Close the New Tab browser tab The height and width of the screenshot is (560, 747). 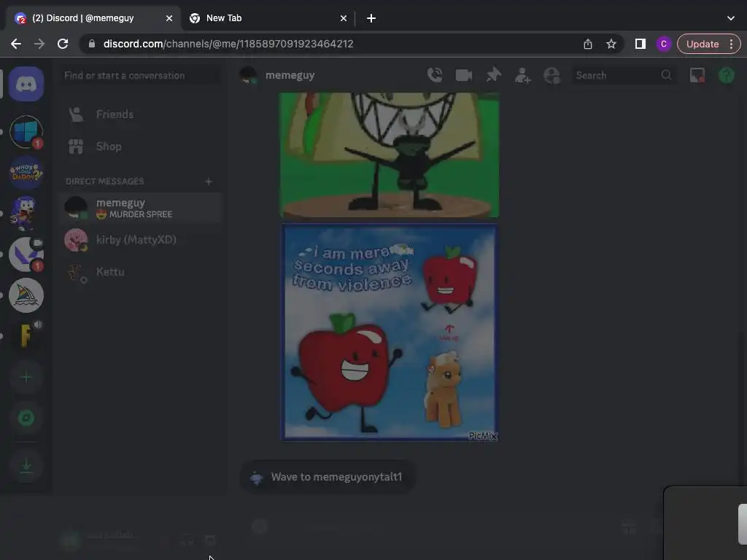[x=344, y=18]
